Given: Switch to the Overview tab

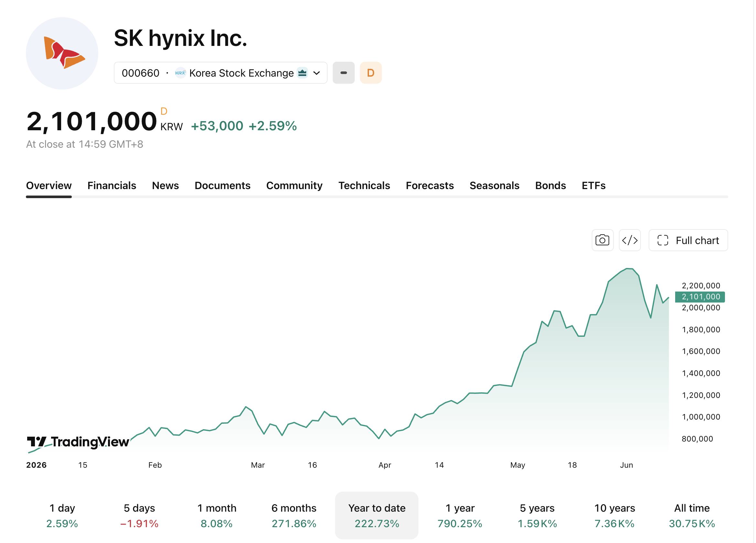Looking at the screenshot, I should 49,185.
